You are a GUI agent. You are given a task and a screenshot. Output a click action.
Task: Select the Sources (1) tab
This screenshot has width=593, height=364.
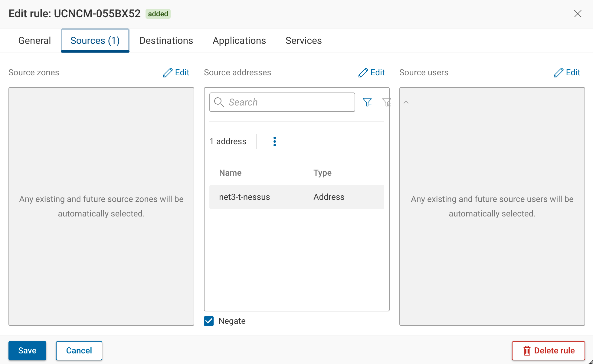(95, 41)
